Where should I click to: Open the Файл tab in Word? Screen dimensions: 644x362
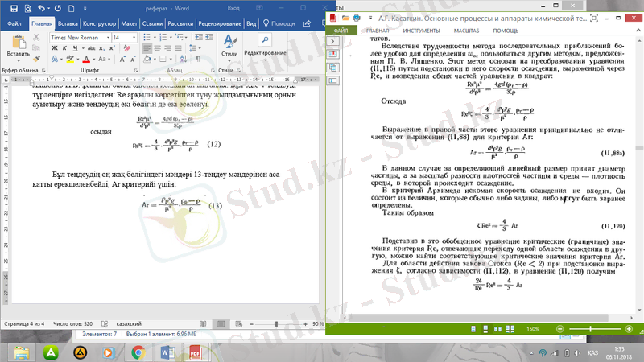(14, 24)
